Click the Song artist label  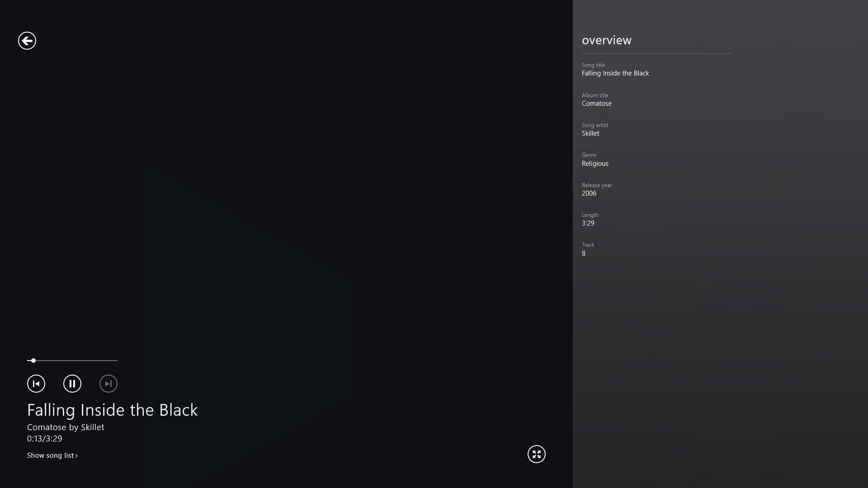[595, 125]
